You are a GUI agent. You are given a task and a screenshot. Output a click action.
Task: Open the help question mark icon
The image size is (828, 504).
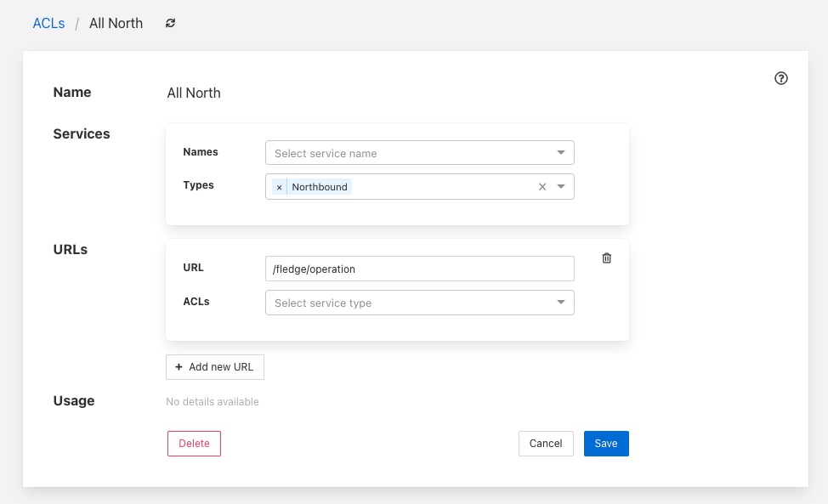point(781,78)
